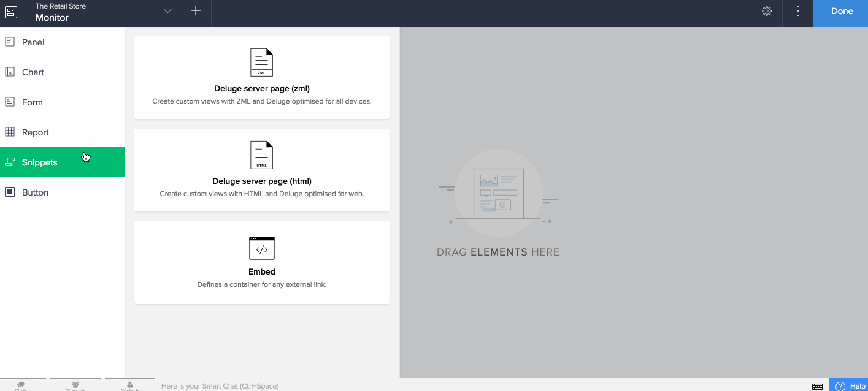Click the HTML file icon
This screenshot has width=868, height=391.
point(262,155)
